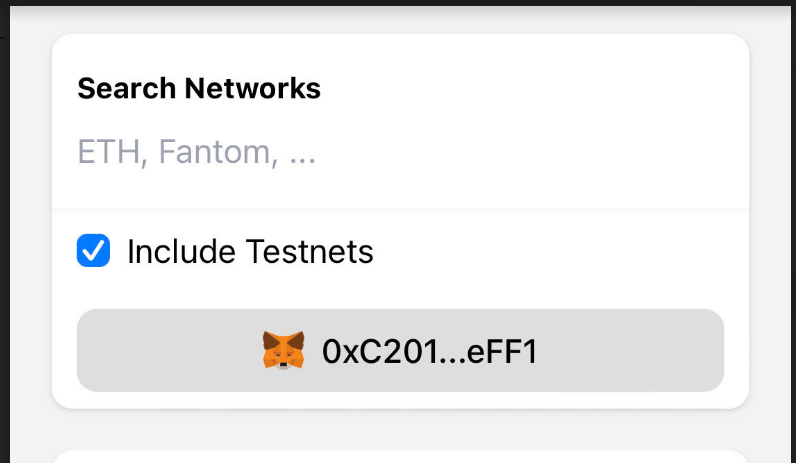Click the gray wallet button's left edge
The width and height of the screenshot is (796, 463).
(89, 350)
